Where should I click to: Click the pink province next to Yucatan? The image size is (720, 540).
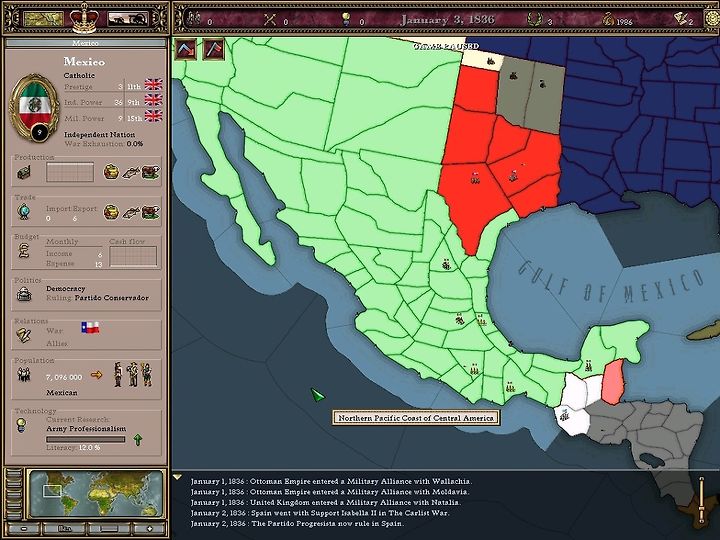(613, 382)
